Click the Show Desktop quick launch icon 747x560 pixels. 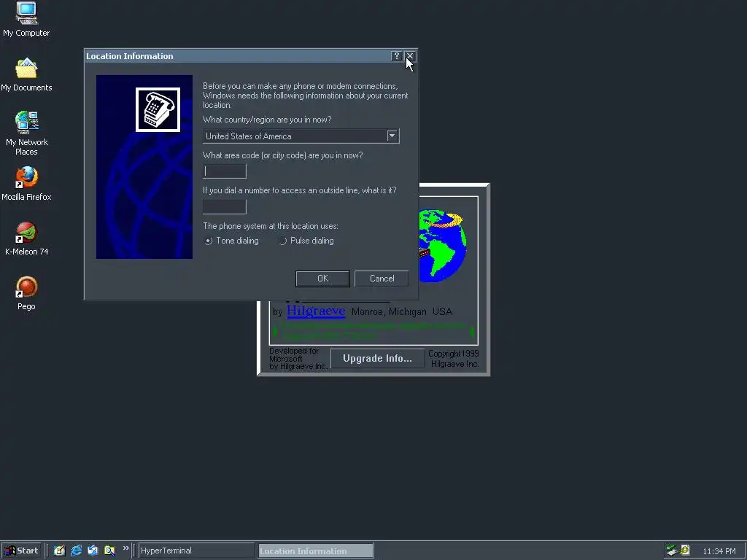59,551
